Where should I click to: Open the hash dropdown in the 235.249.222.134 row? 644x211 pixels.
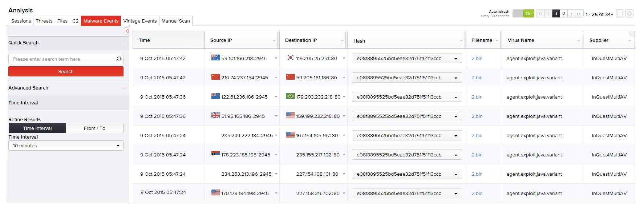[x=456, y=136]
